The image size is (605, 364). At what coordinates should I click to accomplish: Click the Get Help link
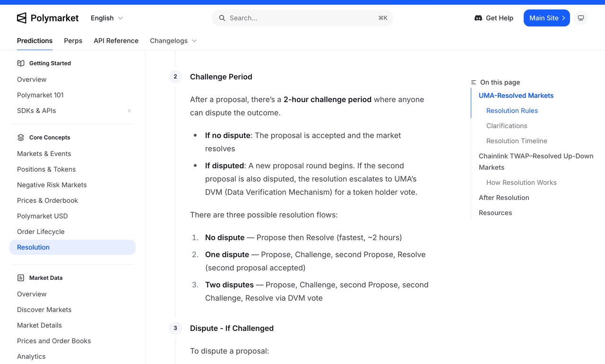coord(494,18)
